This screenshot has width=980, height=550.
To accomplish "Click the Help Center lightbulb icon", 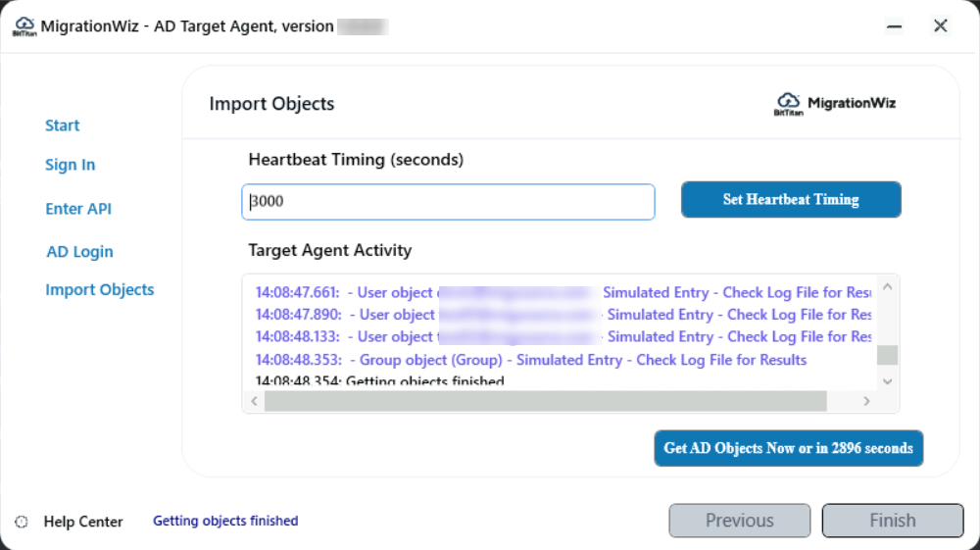I will click(23, 522).
